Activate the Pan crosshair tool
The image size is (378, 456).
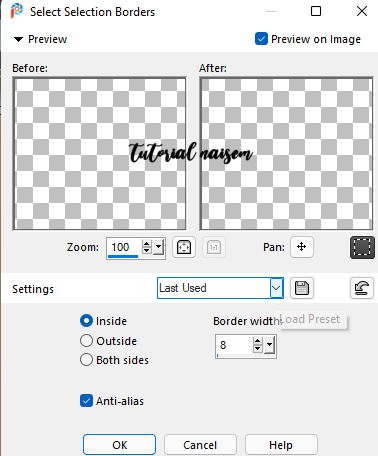coord(302,247)
